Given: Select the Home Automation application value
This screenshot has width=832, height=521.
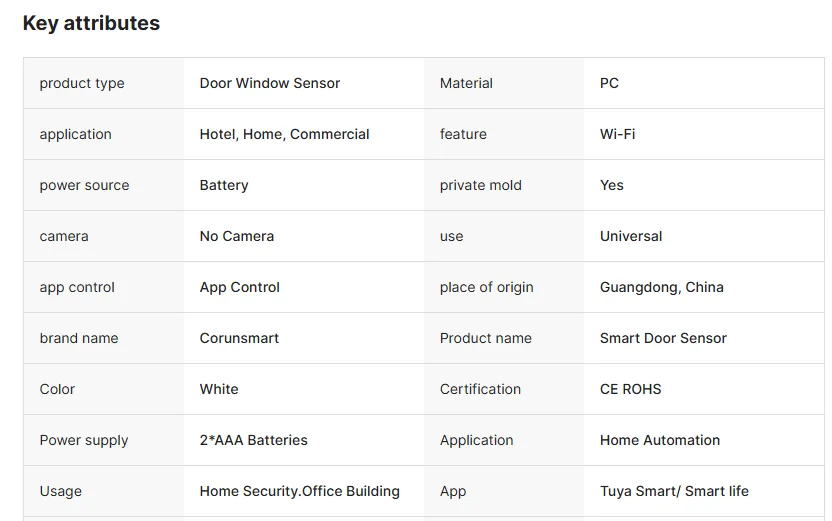Looking at the screenshot, I should (660, 440).
